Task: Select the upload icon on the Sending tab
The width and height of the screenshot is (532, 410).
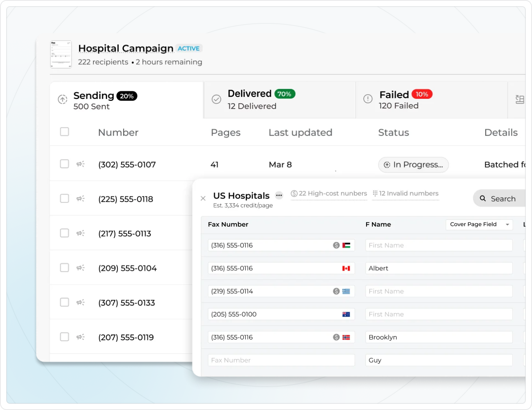Action: tap(62, 99)
